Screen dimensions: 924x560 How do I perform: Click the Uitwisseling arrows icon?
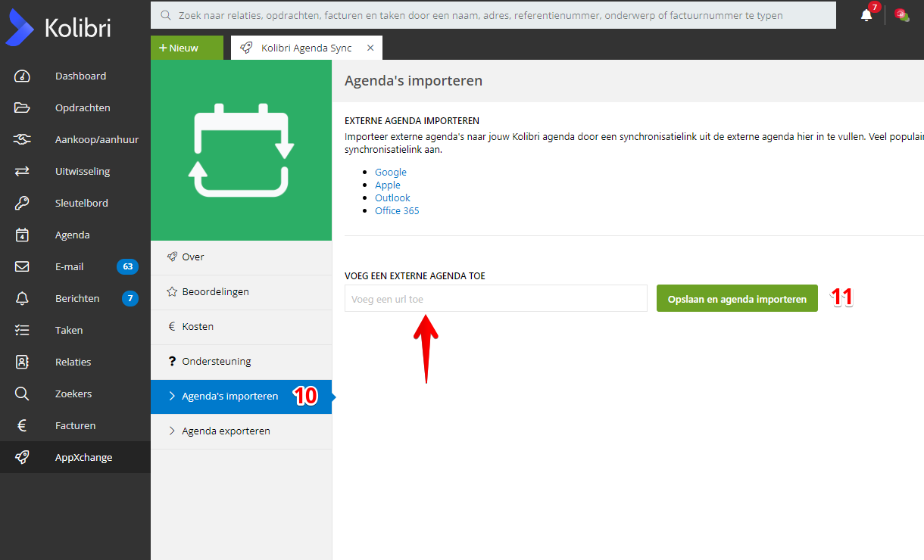click(x=22, y=171)
